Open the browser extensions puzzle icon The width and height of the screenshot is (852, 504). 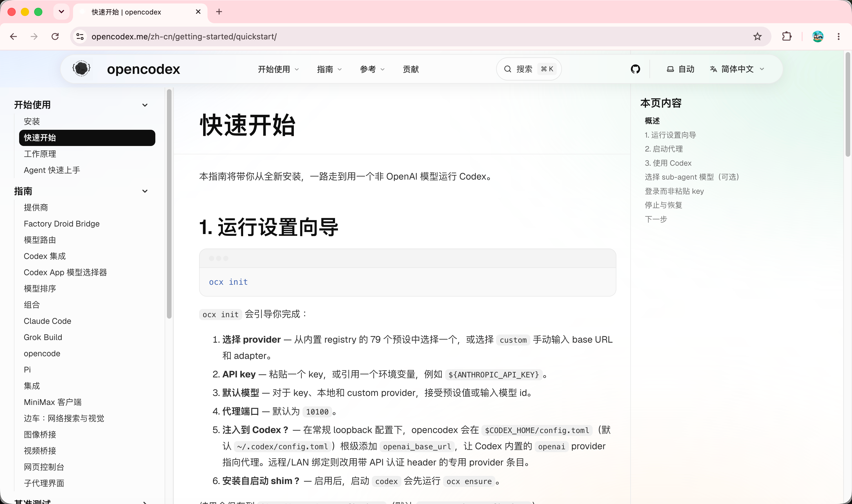pyautogui.click(x=787, y=36)
